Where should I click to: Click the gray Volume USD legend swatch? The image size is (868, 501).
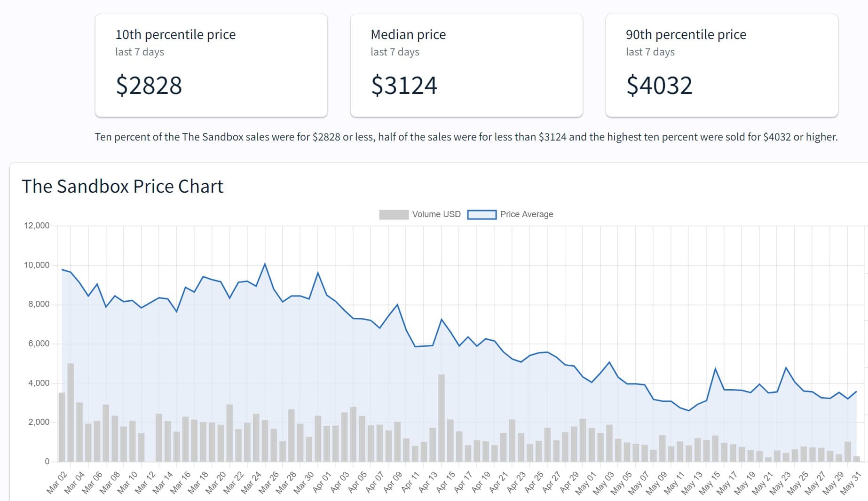pos(394,215)
